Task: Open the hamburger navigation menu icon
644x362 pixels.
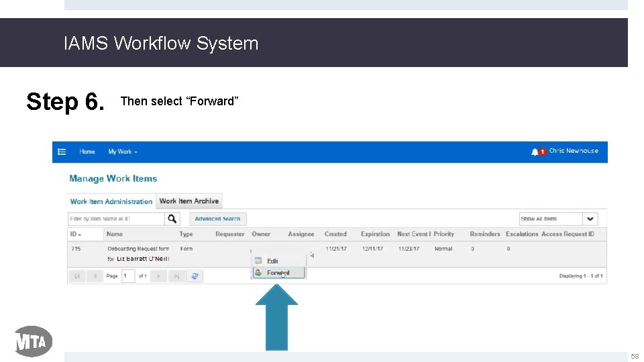Action: pos(62,152)
